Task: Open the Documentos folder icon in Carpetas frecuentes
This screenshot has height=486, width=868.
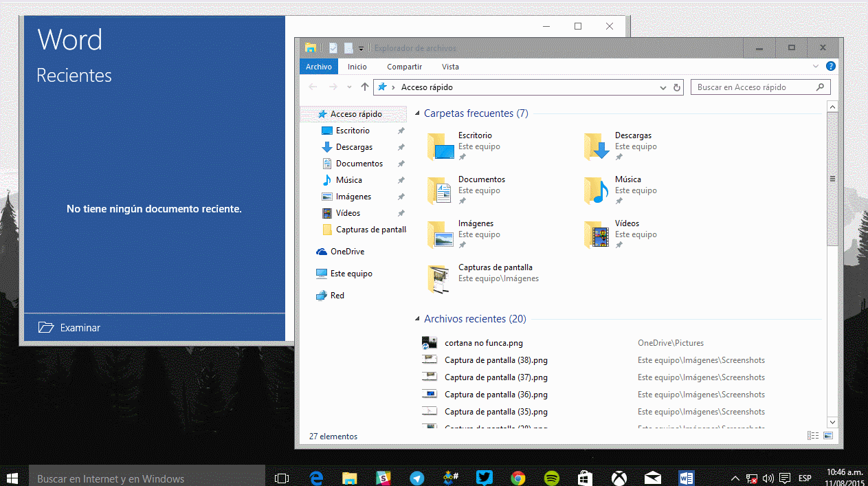Action: 441,190
